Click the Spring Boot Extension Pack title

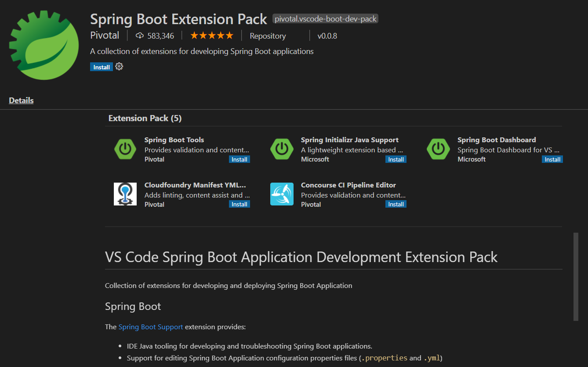[178, 19]
